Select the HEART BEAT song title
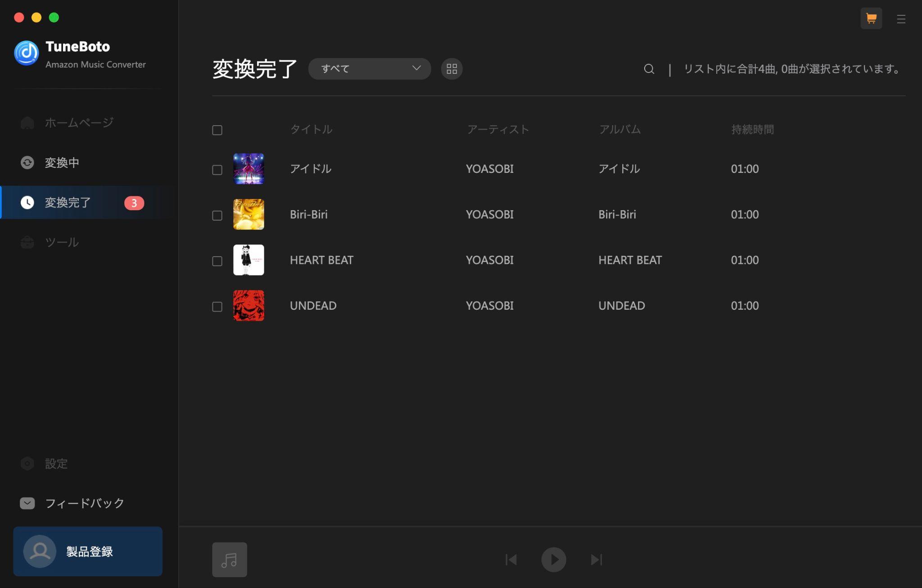The width and height of the screenshot is (922, 588). click(x=322, y=260)
